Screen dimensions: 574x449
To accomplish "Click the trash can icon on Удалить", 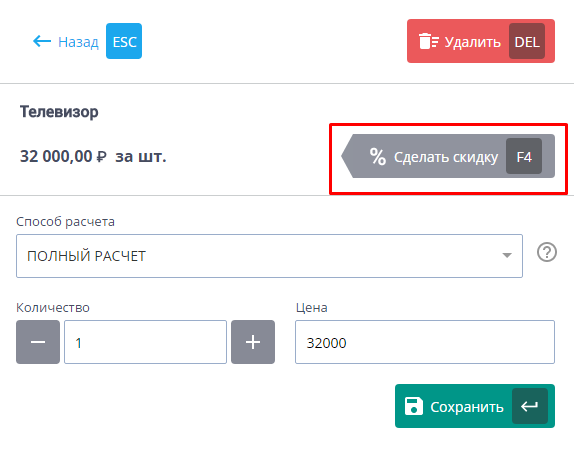I will (x=428, y=41).
